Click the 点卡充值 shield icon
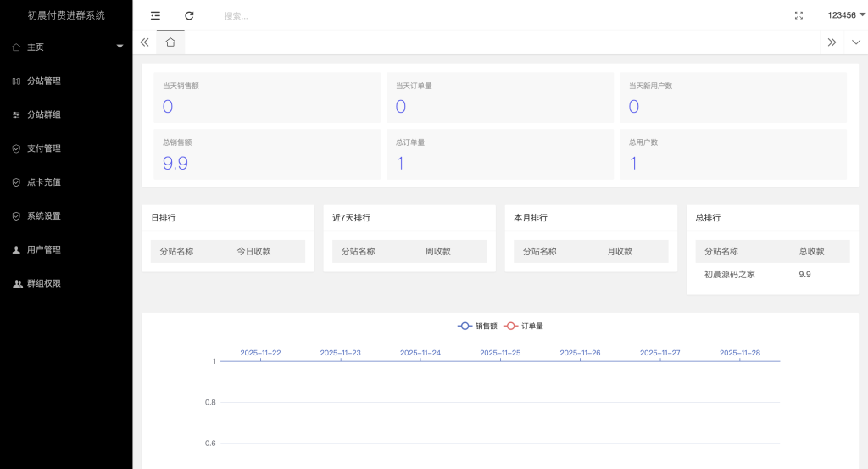 click(17, 182)
